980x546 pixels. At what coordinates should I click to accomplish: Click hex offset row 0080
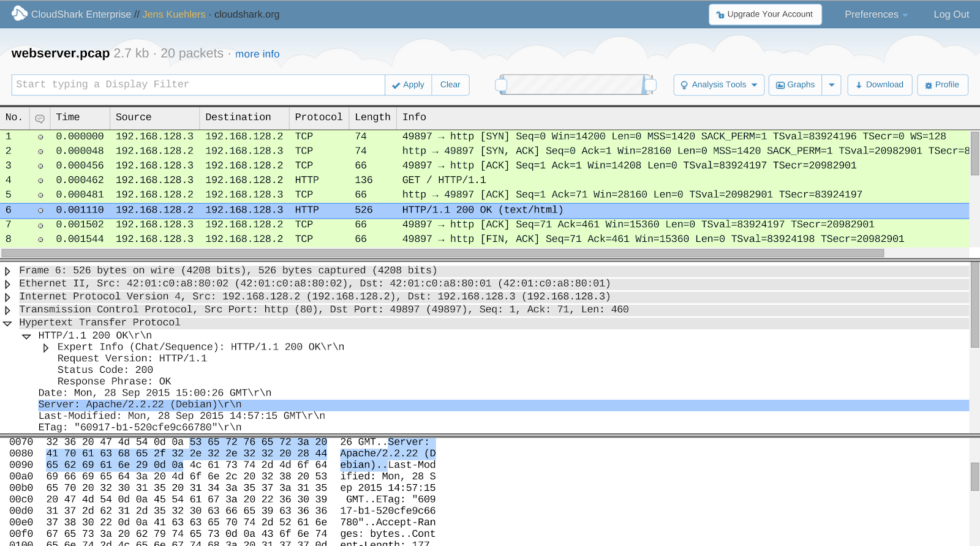21,454
